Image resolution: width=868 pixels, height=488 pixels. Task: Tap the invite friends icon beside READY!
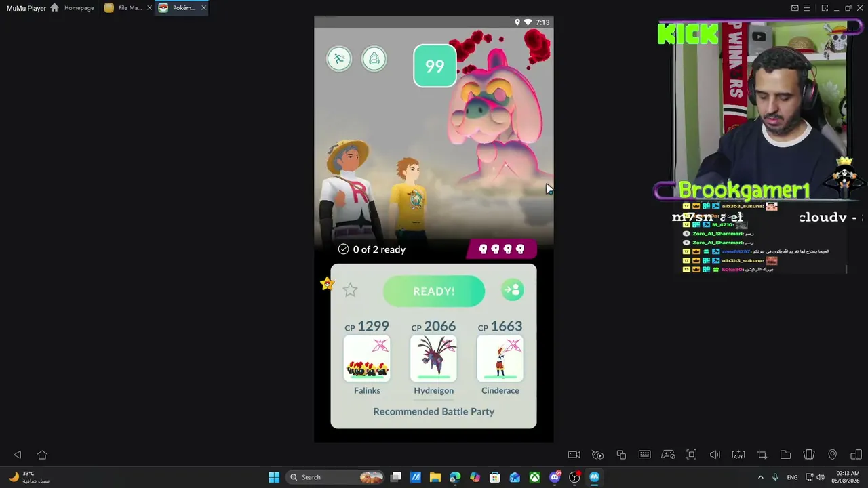click(x=512, y=290)
